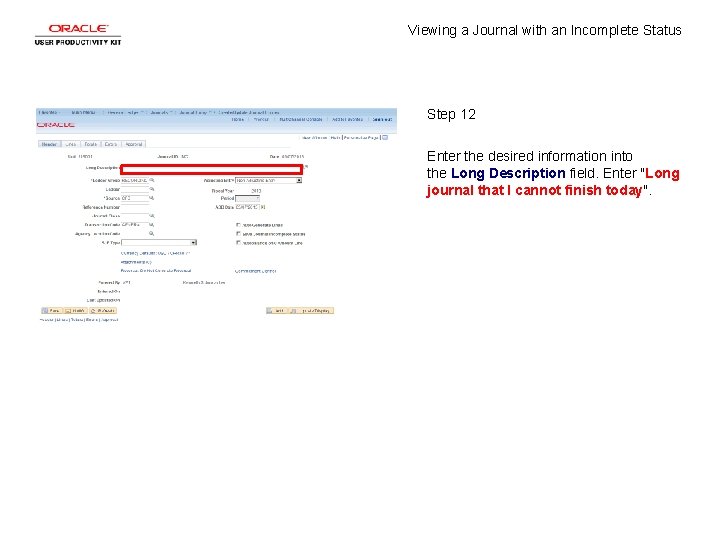Click the Save button
720x540 pixels.
pos(51,311)
